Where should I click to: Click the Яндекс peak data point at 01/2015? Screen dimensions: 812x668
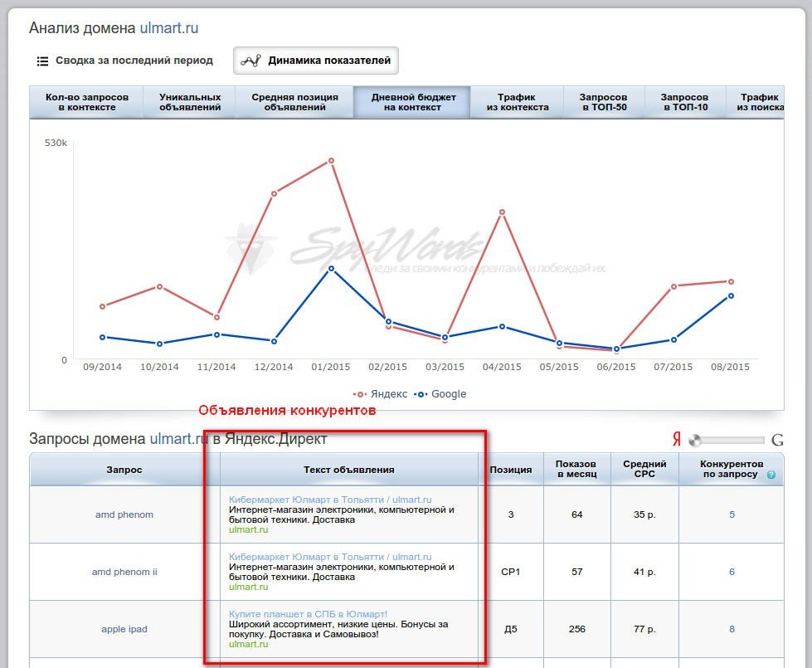pyautogui.click(x=331, y=160)
